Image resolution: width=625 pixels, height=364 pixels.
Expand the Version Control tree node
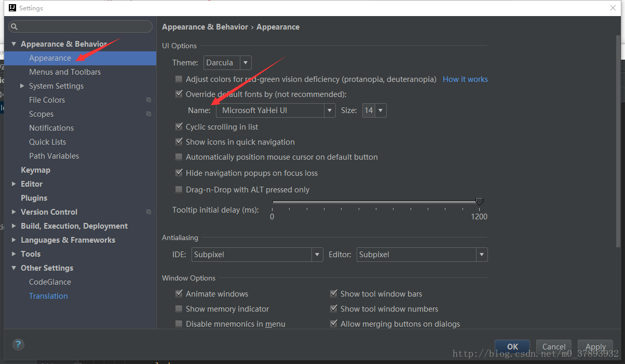tap(14, 212)
